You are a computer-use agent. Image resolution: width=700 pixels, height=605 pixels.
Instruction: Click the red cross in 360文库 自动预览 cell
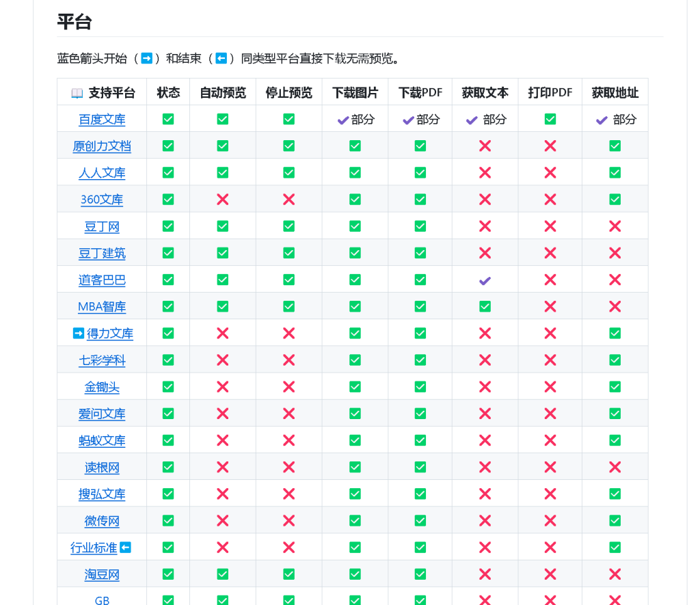pos(223,200)
